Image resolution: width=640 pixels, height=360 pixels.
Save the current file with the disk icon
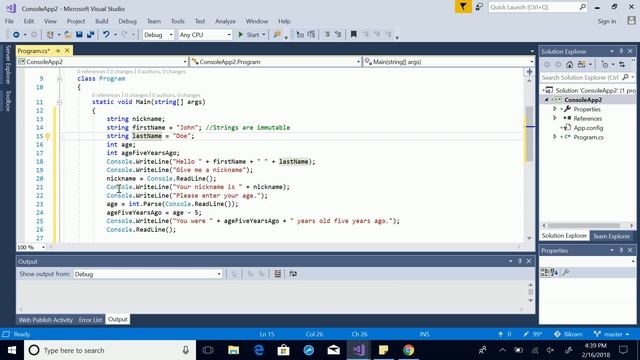pos(79,35)
